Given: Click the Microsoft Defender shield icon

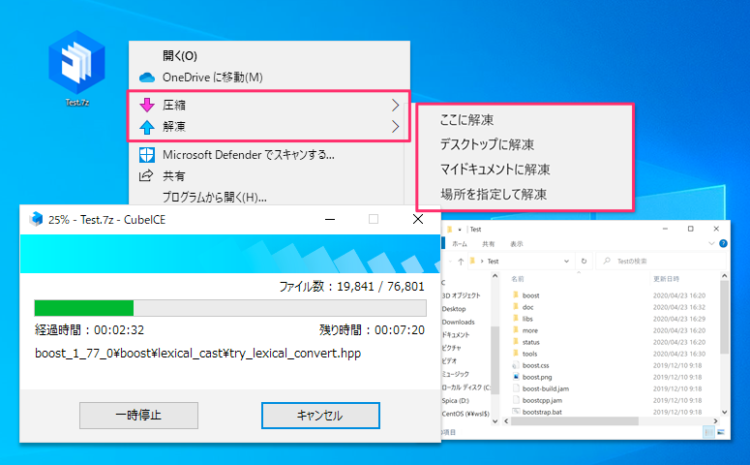Looking at the screenshot, I should pyautogui.click(x=146, y=155).
